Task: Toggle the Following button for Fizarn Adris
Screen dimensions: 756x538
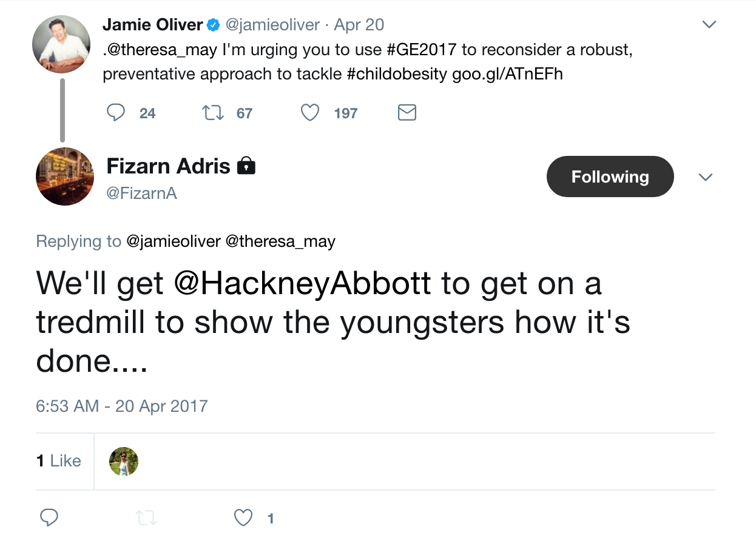Action: click(x=610, y=177)
